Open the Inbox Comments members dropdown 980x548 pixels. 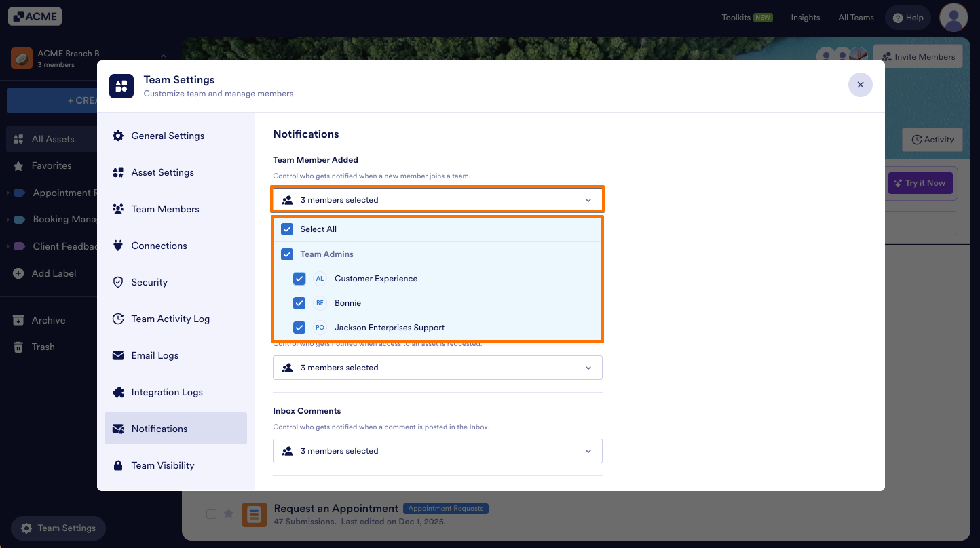438,451
